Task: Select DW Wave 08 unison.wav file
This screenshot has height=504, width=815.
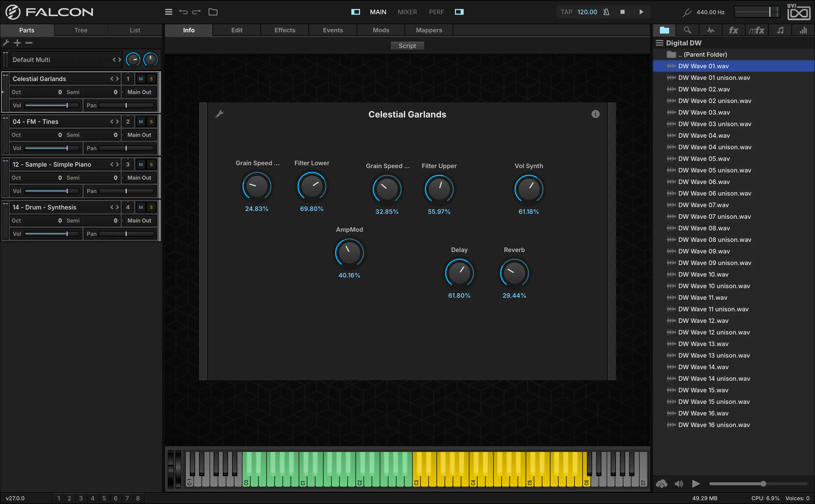Action: tap(733, 240)
